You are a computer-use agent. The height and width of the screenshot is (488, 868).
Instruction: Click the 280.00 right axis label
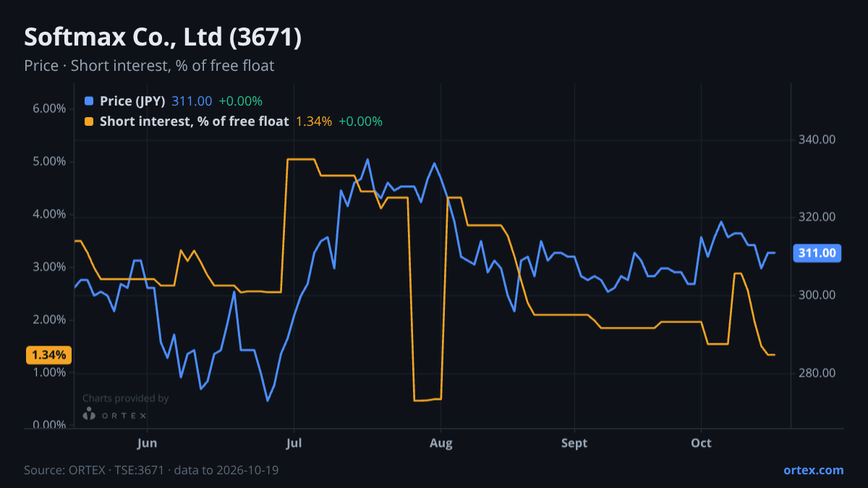coord(817,373)
